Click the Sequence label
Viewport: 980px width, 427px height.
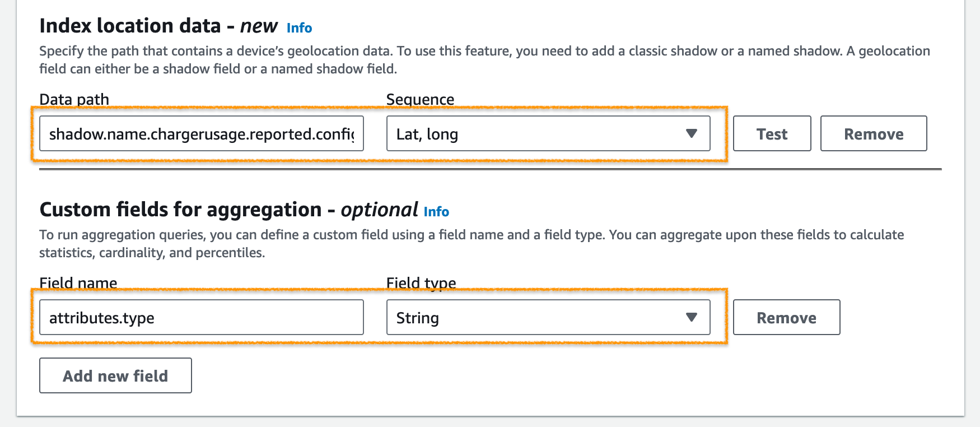coord(420,99)
